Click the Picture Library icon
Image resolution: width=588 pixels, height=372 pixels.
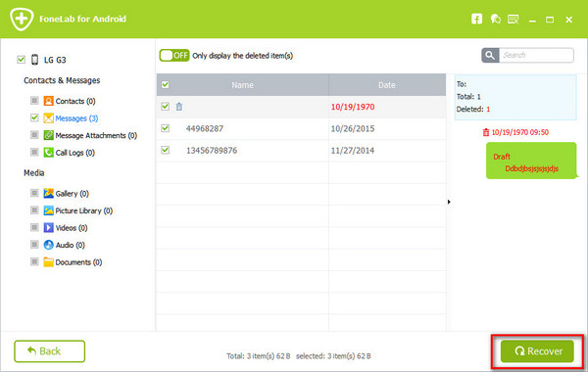(48, 210)
